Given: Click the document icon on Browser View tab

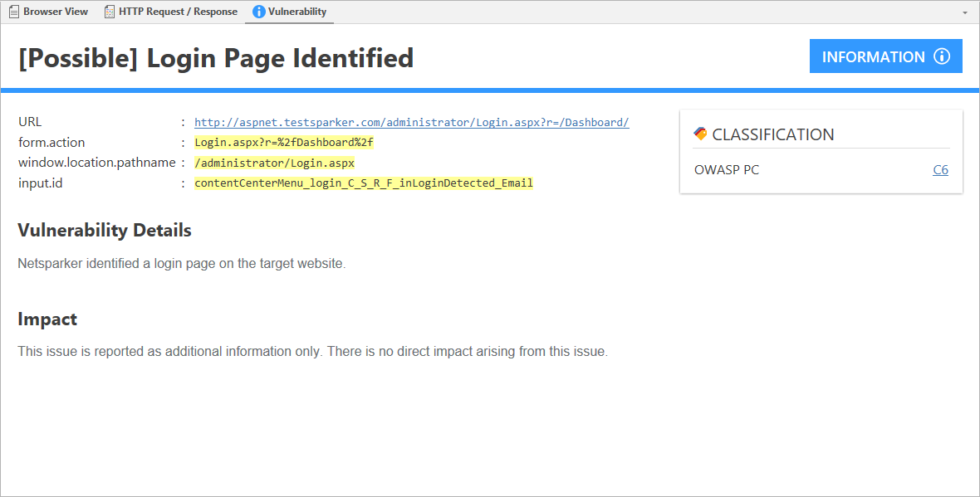Looking at the screenshot, I should [13, 11].
